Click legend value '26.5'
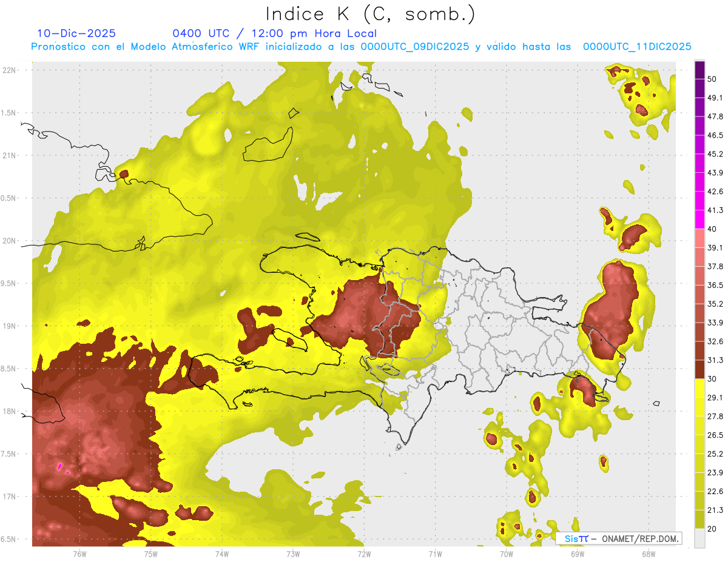 click(x=715, y=435)
